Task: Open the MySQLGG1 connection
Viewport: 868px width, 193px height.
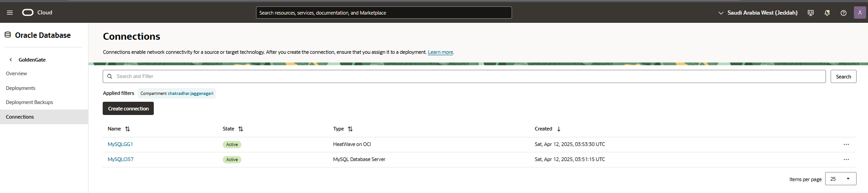Action: (x=120, y=144)
